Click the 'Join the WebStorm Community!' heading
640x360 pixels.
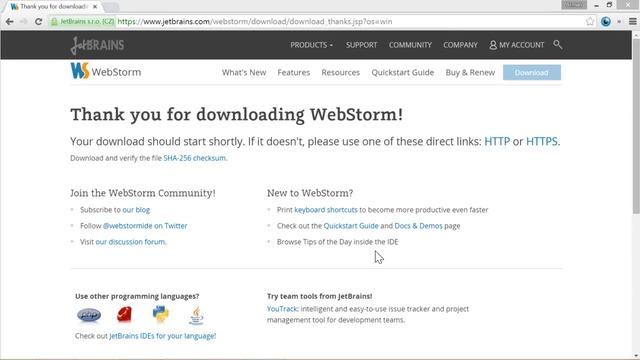pos(143,193)
